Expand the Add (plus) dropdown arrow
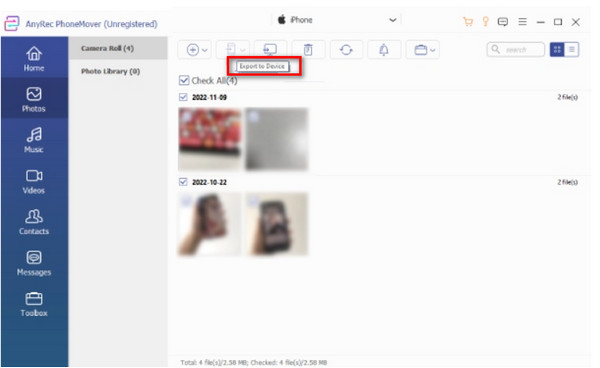 tap(205, 50)
